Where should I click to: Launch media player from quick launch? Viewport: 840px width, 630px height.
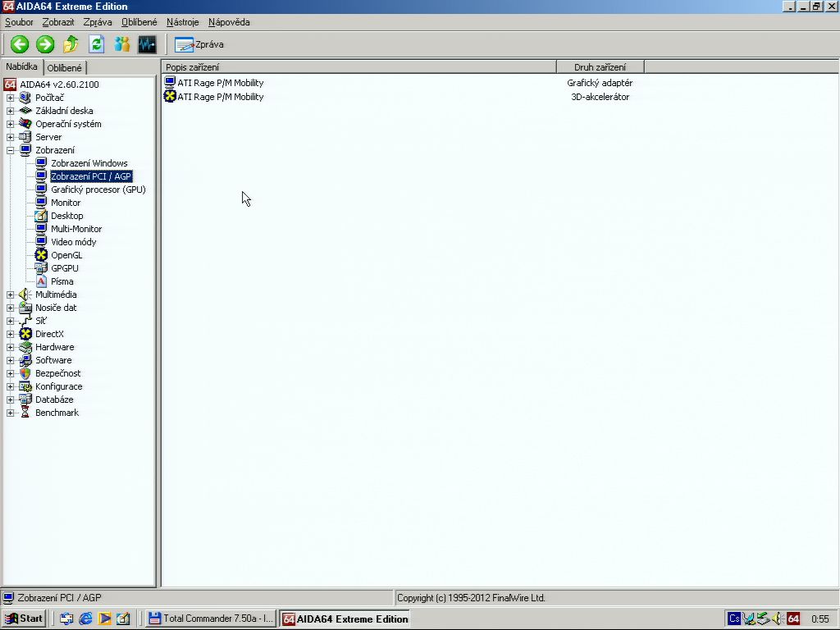click(x=104, y=619)
